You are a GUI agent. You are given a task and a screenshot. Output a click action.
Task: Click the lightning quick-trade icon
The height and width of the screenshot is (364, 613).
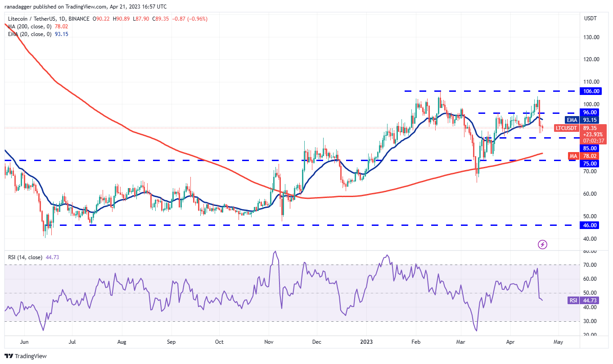click(x=542, y=244)
